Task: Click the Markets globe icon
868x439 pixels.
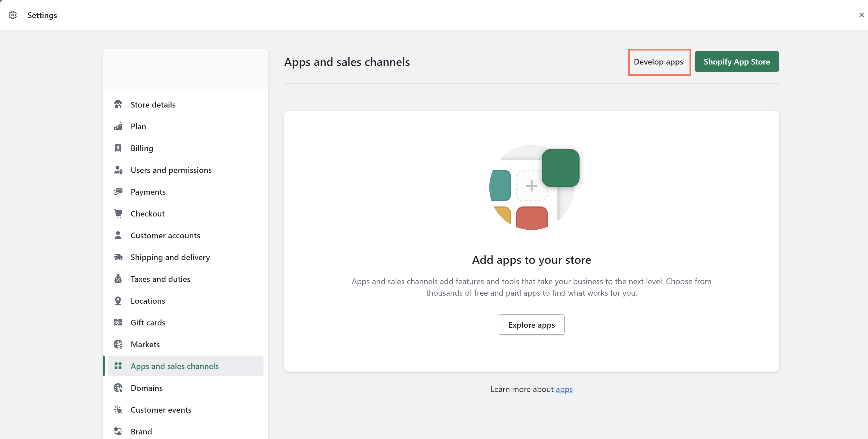Action: coord(118,344)
